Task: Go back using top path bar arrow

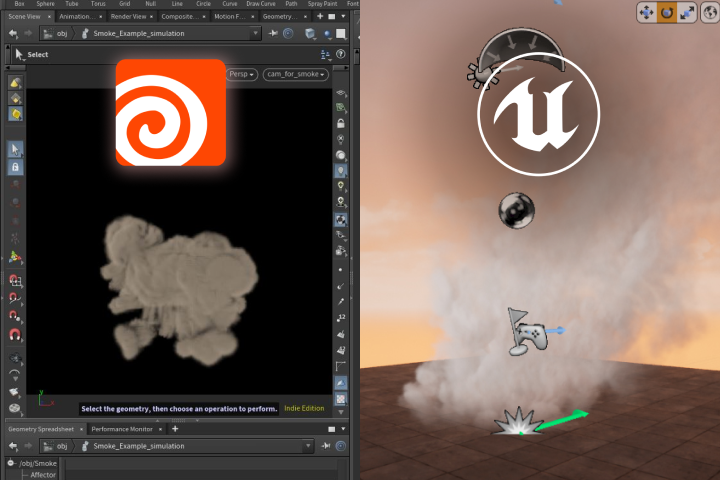Action: tap(13, 33)
